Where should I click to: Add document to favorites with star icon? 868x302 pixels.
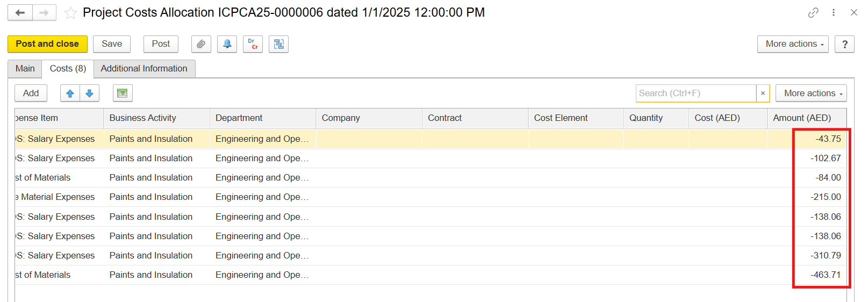[x=70, y=13]
